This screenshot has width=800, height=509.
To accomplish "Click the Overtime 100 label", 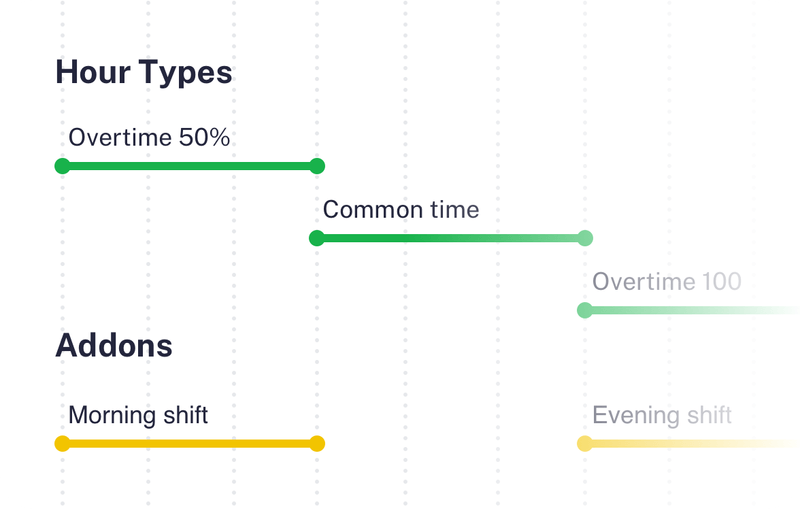I will 666,282.
